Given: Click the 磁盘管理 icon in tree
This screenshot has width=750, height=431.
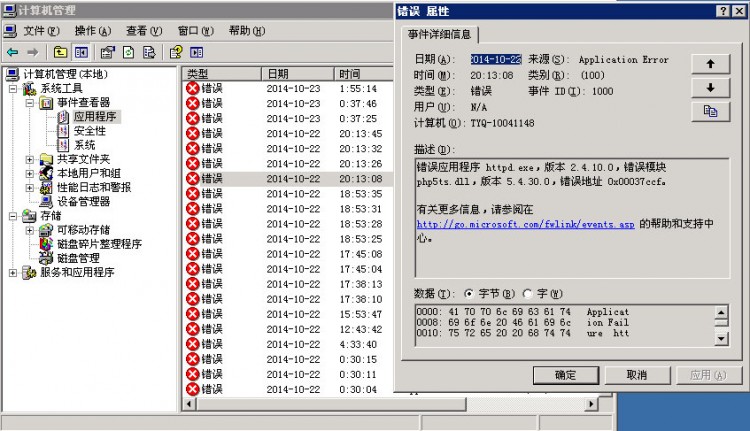Looking at the screenshot, I should click(x=46, y=258).
